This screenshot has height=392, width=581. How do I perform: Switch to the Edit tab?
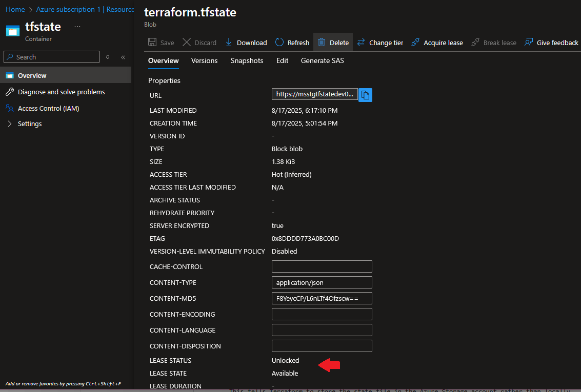coord(283,60)
